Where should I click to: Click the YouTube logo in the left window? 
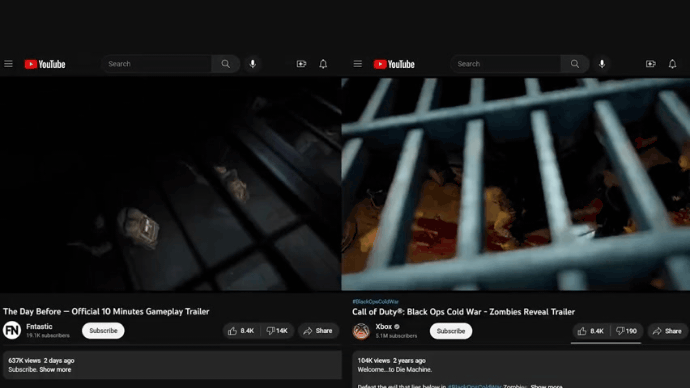coord(45,64)
